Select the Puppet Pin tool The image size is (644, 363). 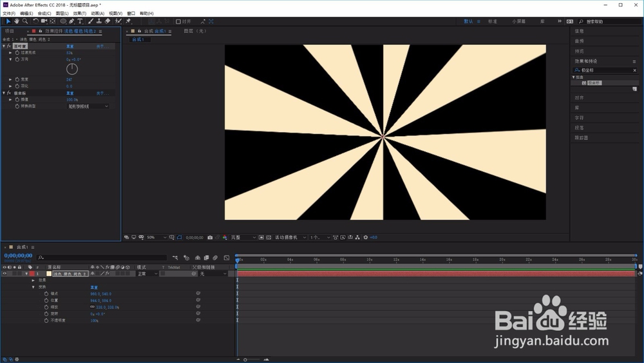[x=128, y=21]
